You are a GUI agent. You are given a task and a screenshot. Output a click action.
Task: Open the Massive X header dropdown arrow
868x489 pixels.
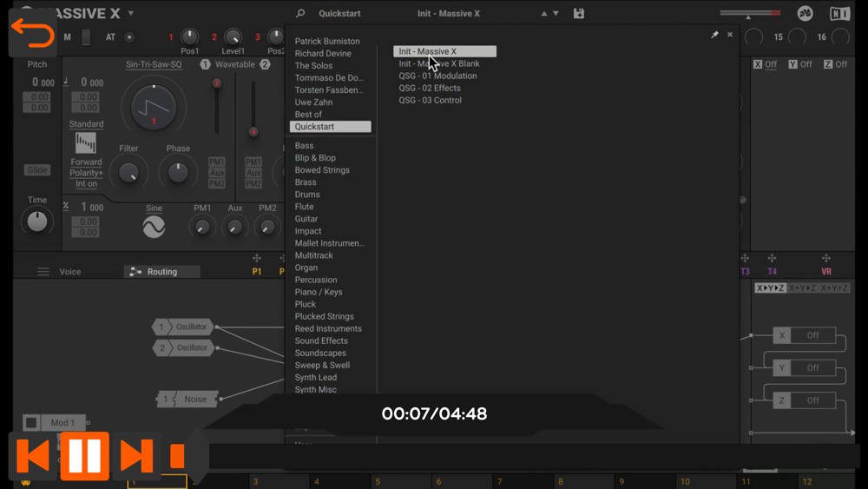(131, 13)
